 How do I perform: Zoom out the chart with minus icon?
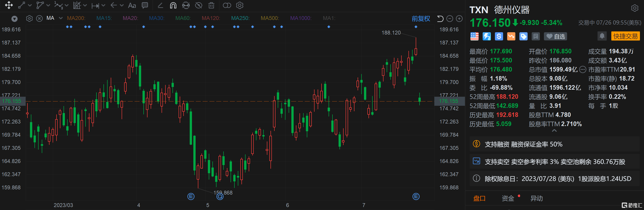pyautogui.click(x=450, y=18)
